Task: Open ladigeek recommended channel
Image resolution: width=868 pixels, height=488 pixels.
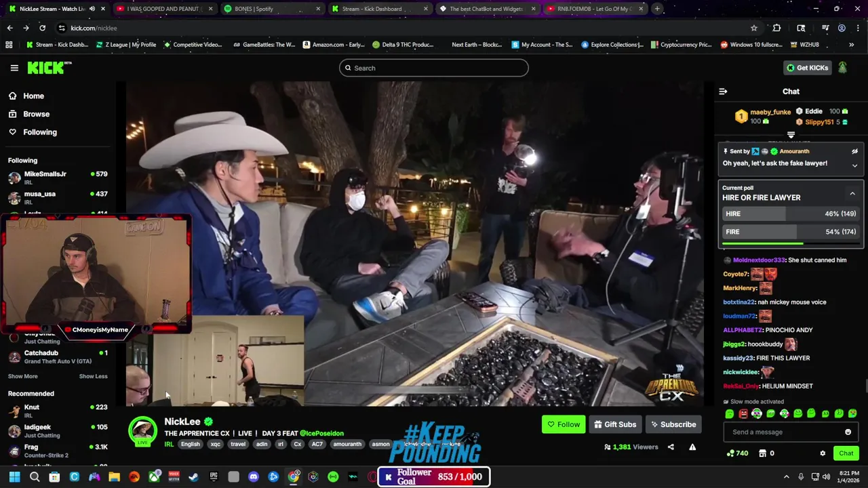Action: (x=58, y=430)
